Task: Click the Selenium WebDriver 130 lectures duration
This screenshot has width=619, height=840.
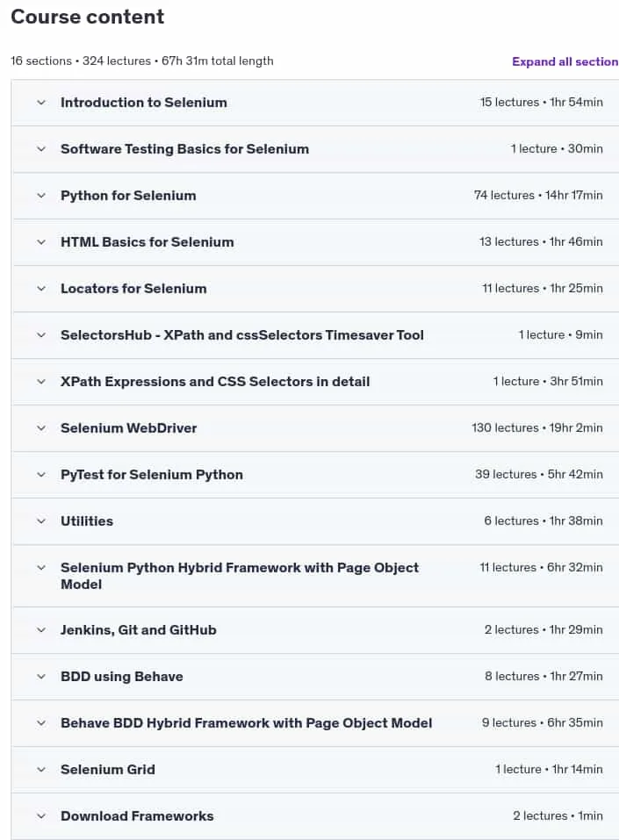Action: [537, 428]
